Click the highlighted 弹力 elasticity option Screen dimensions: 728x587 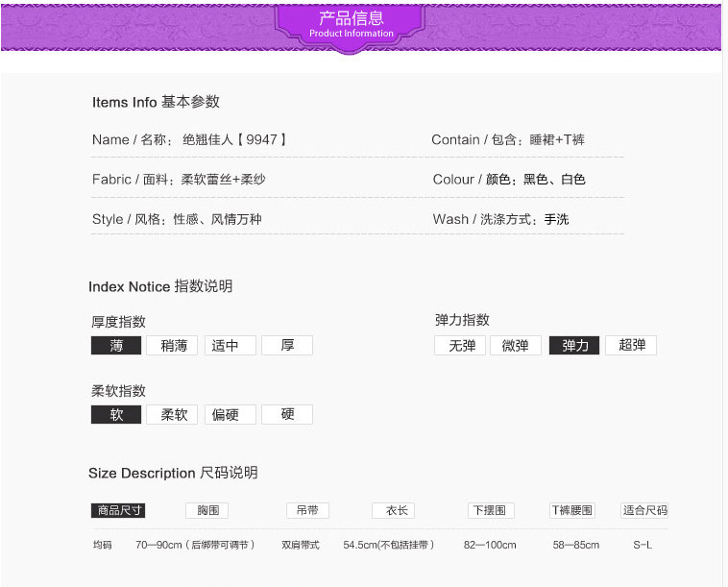coord(574,346)
